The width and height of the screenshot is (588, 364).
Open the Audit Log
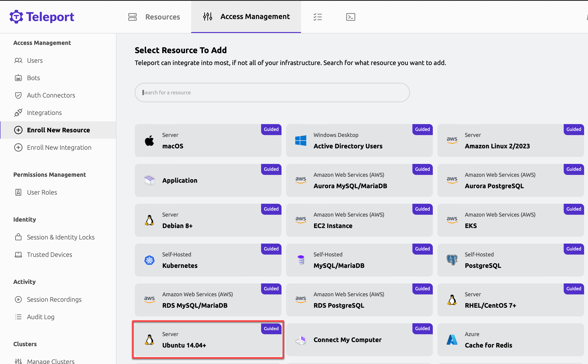58,317
